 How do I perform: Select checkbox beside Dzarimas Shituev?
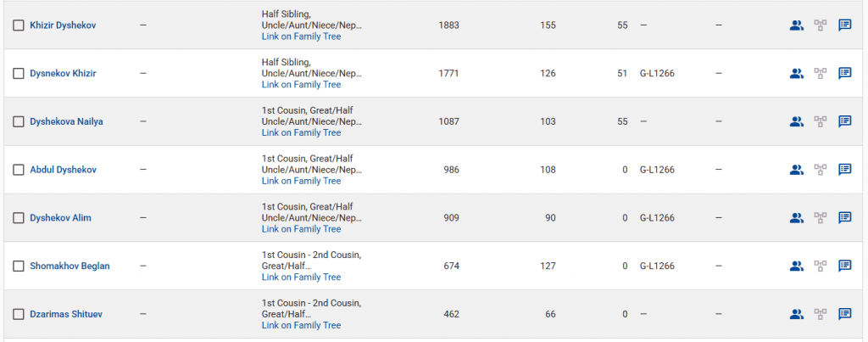pos(19,314)
